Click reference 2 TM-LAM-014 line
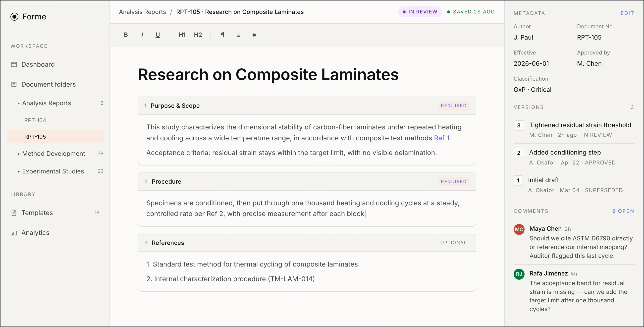644x327 pixels. point(230,279)
